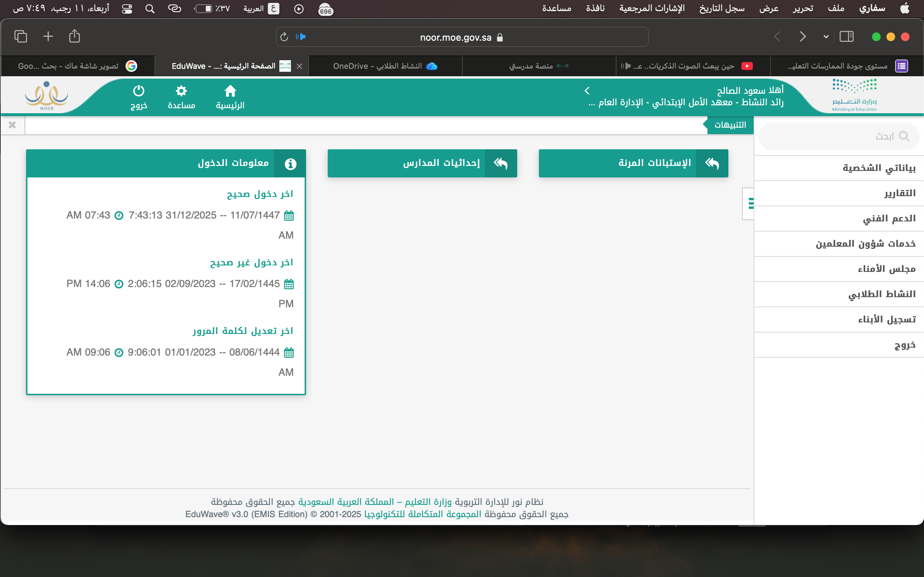Toggle the Safari sidebar button
Viewport: 924px width, 577px height.
[846, 37]
